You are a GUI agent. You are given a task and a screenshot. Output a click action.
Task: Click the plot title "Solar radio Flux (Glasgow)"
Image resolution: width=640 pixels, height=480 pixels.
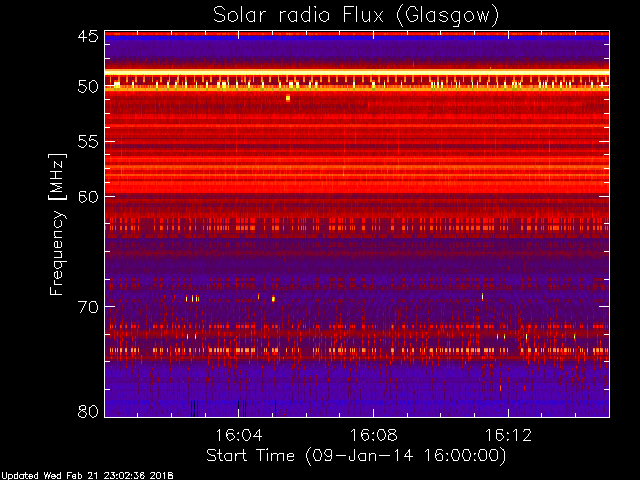click(356, 16)
